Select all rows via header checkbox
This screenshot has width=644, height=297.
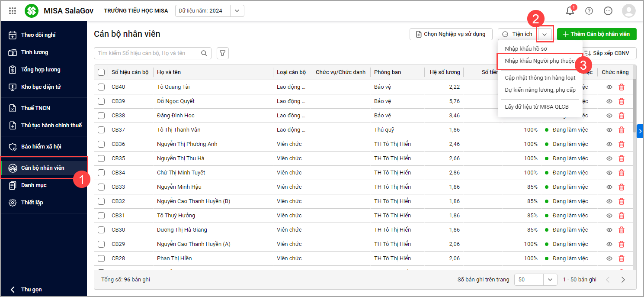point(101,72)
